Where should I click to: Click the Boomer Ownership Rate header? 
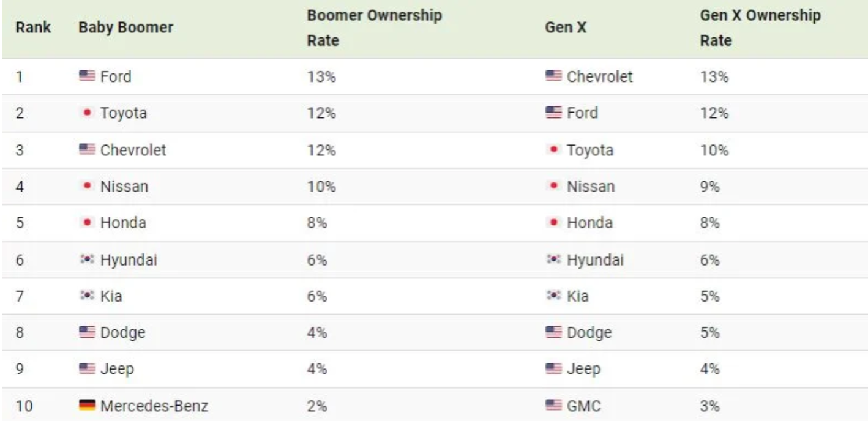pyautogui.click(x=374, y=28)
